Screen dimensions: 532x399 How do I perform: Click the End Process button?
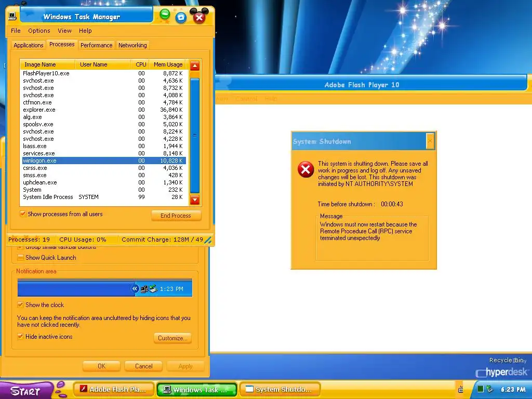176,216
